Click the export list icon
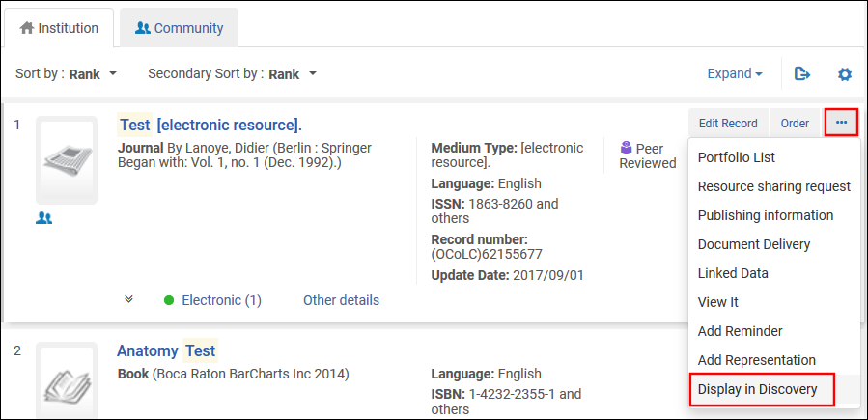Viewport: 868px width, 420px height. tap(802, 74)
